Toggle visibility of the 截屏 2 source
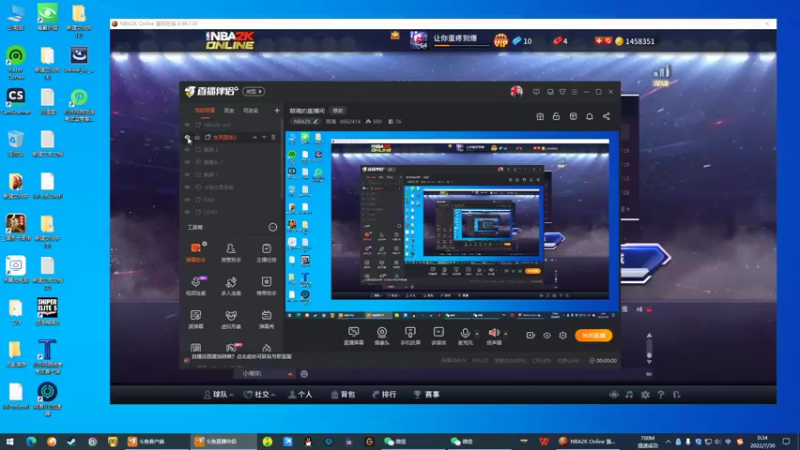The height and width of the screenshot is (450, 800). [187, 149]
